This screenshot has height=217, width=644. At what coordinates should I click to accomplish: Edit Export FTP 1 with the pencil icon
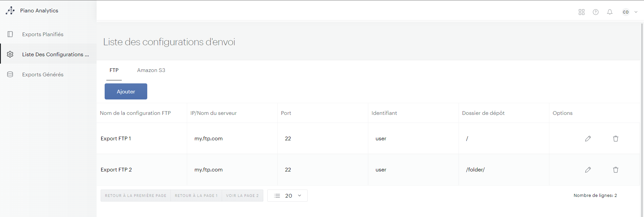pos(588,139)
